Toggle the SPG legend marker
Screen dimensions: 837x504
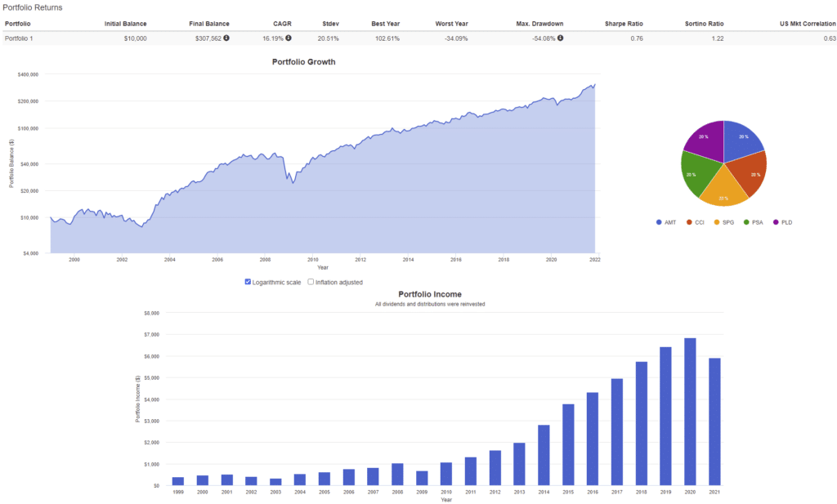tap(717, 222)
